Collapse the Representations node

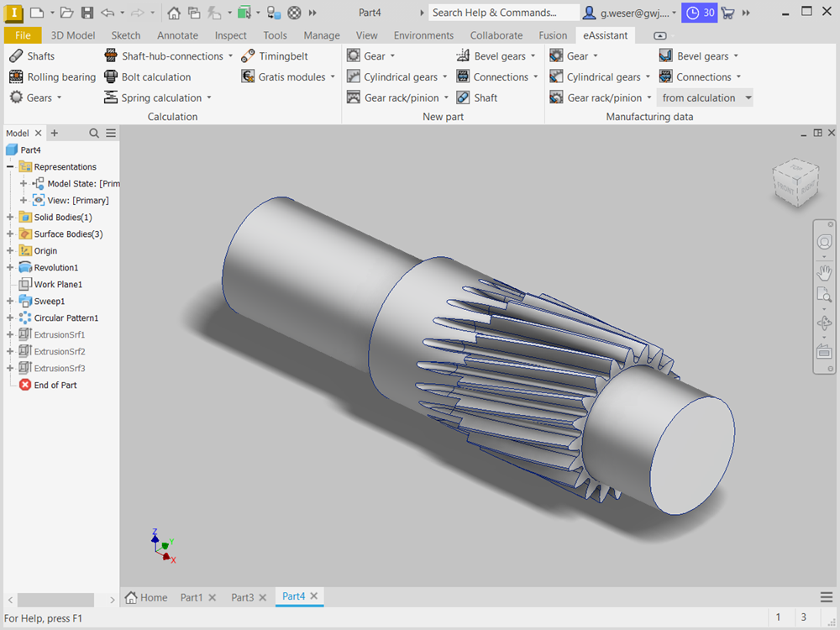click(x=10, y=167)
